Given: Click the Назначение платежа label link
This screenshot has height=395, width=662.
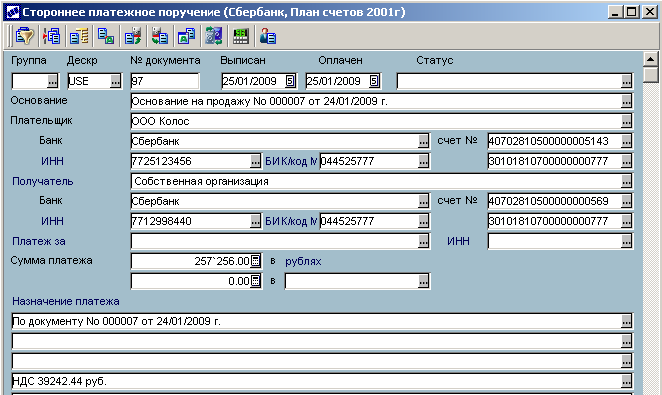Looking at the screenshot, I should click(x=66, y=301).
